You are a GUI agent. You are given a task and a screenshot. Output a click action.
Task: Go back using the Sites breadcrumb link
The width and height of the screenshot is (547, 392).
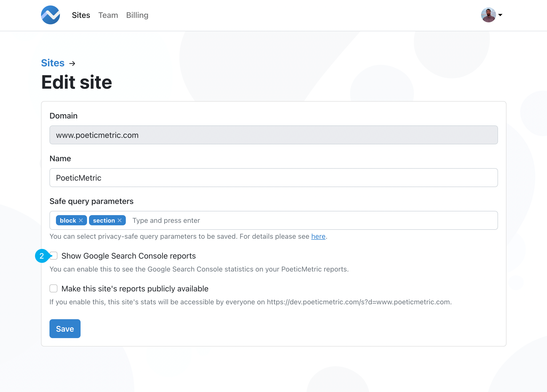pos(53,63)
